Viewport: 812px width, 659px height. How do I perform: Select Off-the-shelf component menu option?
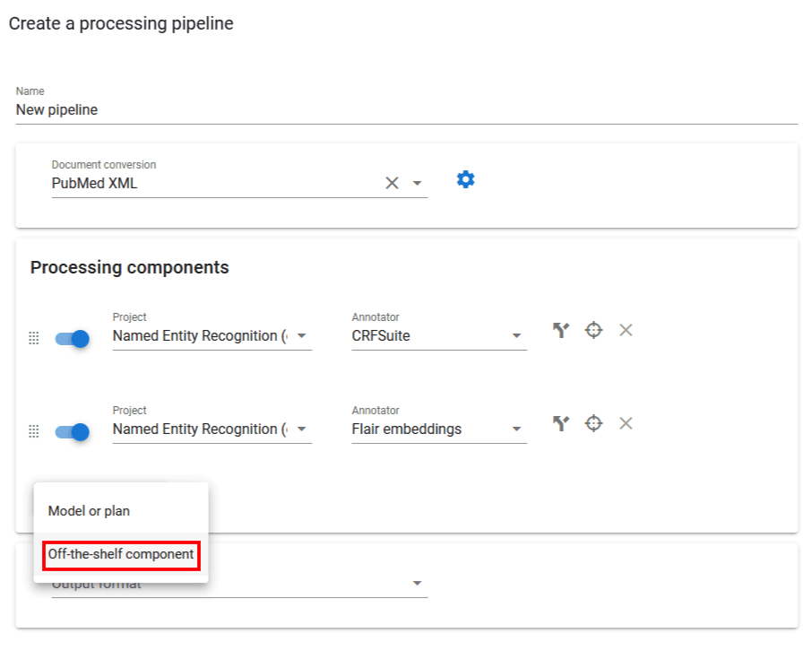121,554
